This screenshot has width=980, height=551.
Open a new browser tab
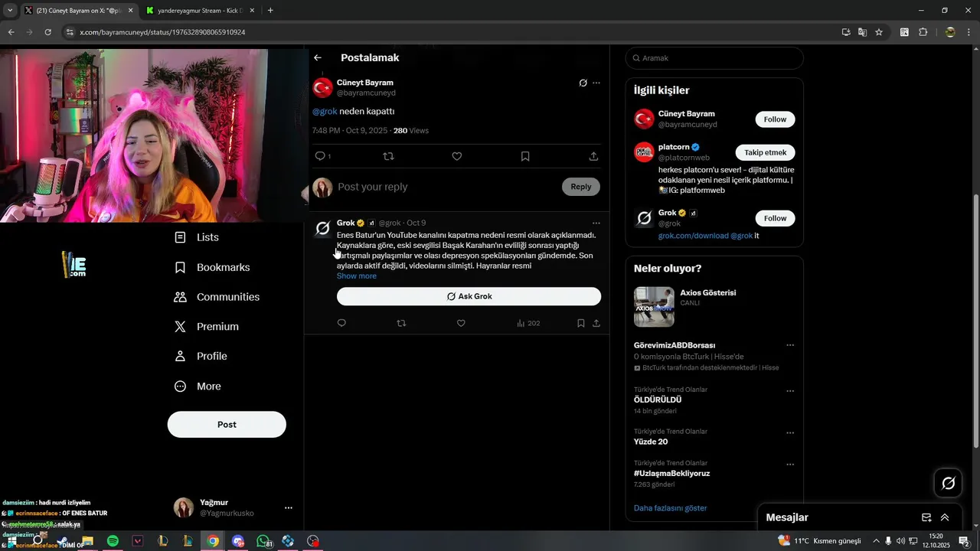270,11
